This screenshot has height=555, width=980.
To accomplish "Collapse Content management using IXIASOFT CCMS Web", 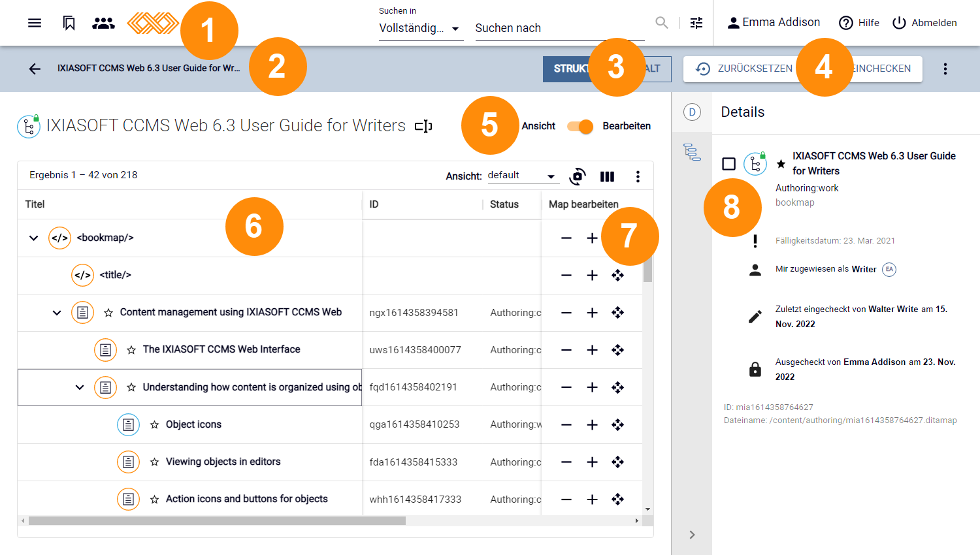I will tap(57, 313).
